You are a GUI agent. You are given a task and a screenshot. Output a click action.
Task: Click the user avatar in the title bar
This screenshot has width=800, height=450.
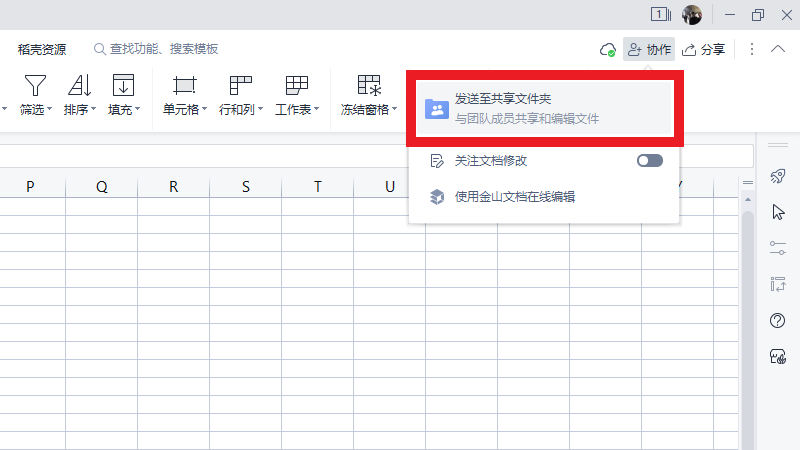coord(692,15)
